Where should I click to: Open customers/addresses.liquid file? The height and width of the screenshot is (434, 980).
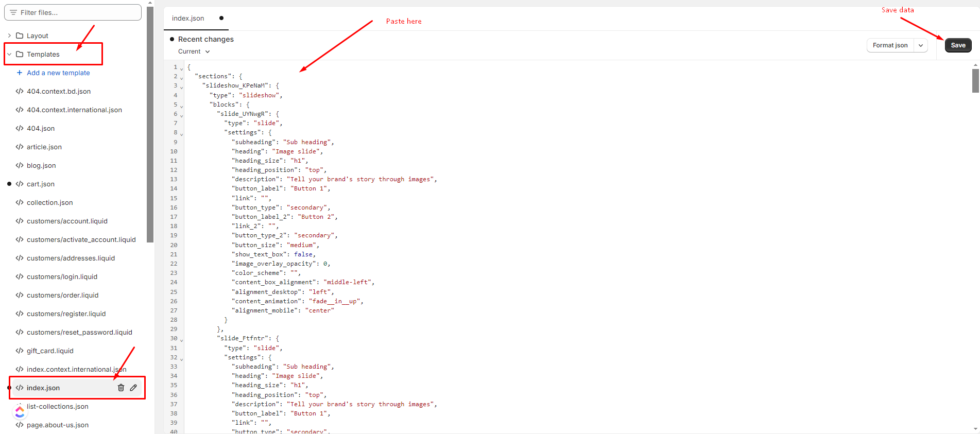71,258
